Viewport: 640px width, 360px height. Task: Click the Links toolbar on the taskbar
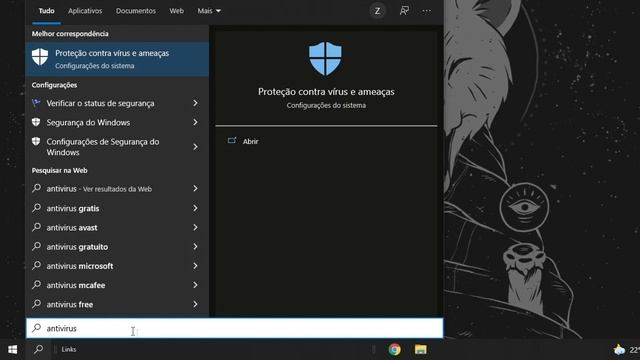(69, 349)
